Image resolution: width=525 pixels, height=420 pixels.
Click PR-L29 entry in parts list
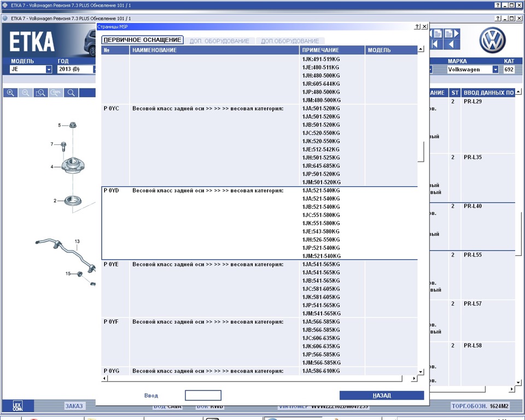click(x=472, y=102)
